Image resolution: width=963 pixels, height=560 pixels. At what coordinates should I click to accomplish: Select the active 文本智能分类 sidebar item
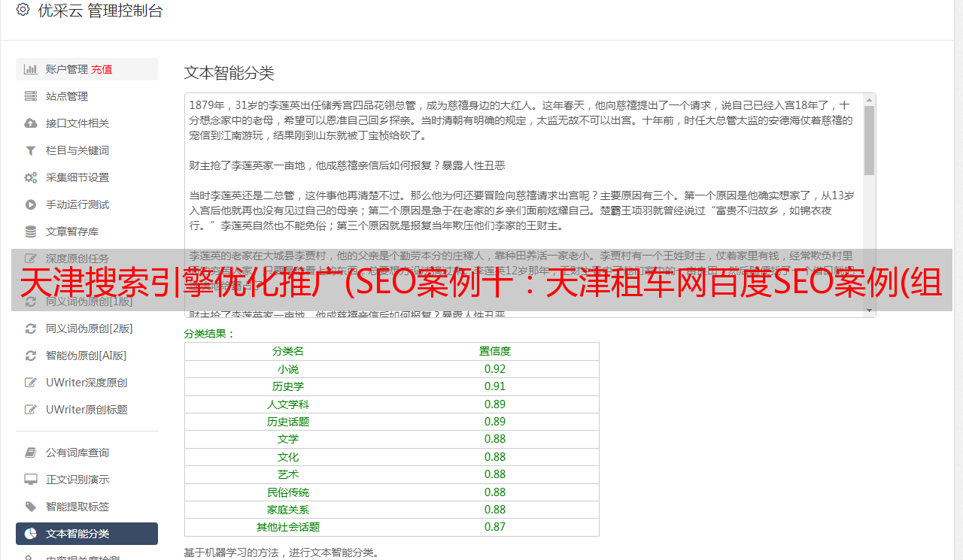(87, 534)
